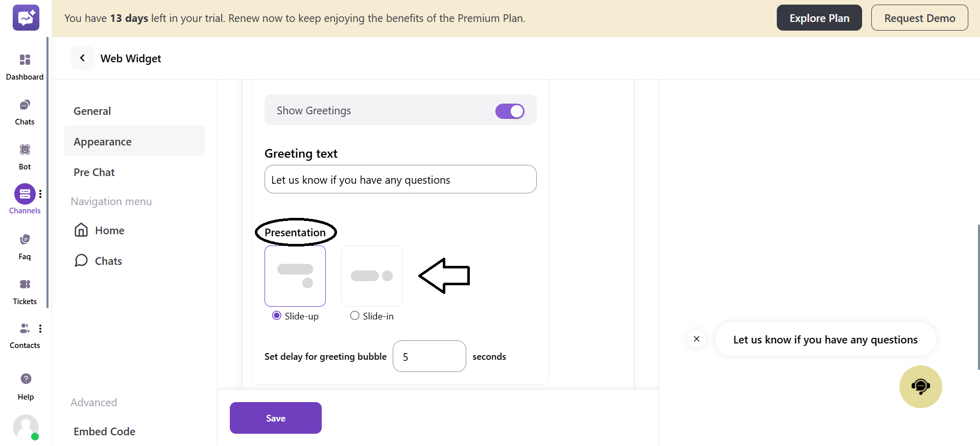Viewport: 980px width, 446px height.
Task: Click the user profile avatar
Action: [26, 427]
